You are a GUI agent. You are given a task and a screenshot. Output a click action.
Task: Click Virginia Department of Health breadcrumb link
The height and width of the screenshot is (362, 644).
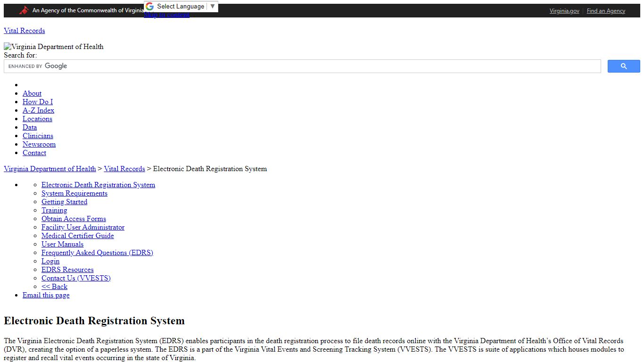50,169
